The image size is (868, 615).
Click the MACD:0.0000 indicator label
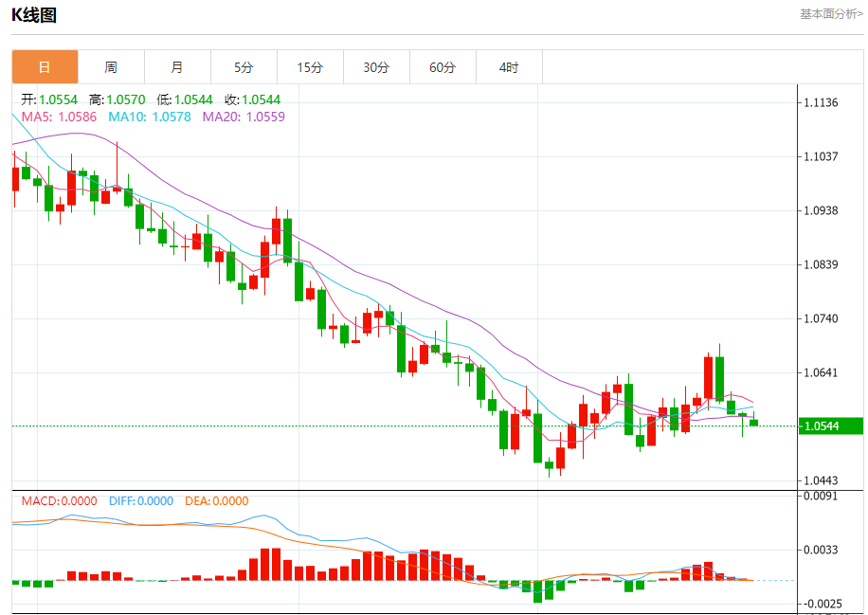click(60, 501)
